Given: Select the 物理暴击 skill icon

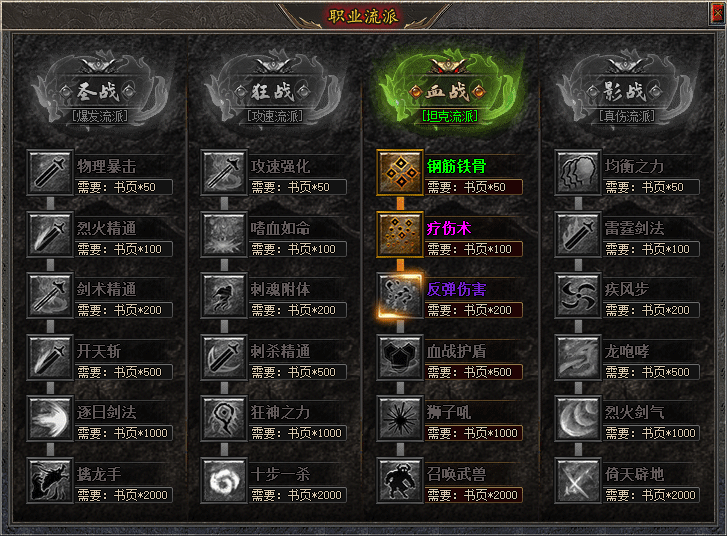Looking at the screenshot, I should pyautogui.click(x=50, y=172).
